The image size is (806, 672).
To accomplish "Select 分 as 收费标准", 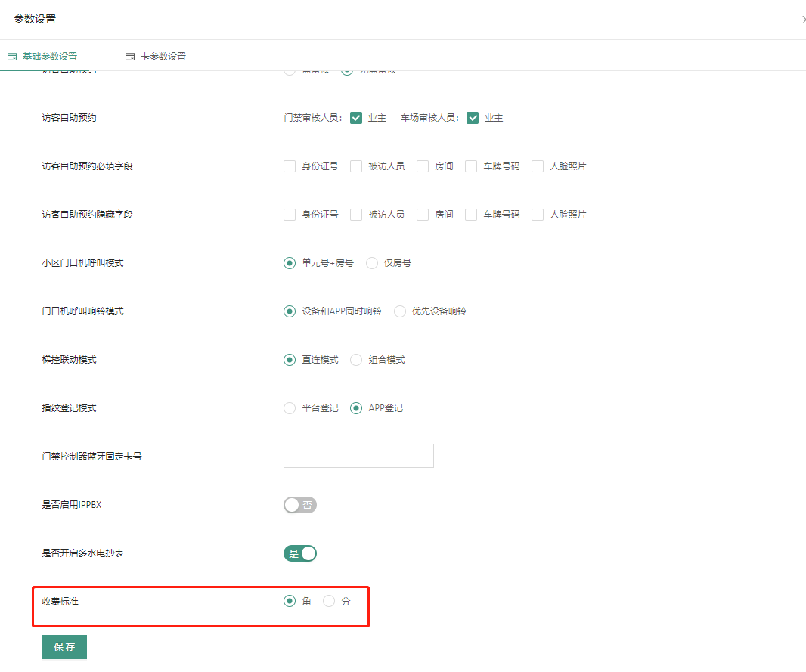I will [x=329, y=602].
